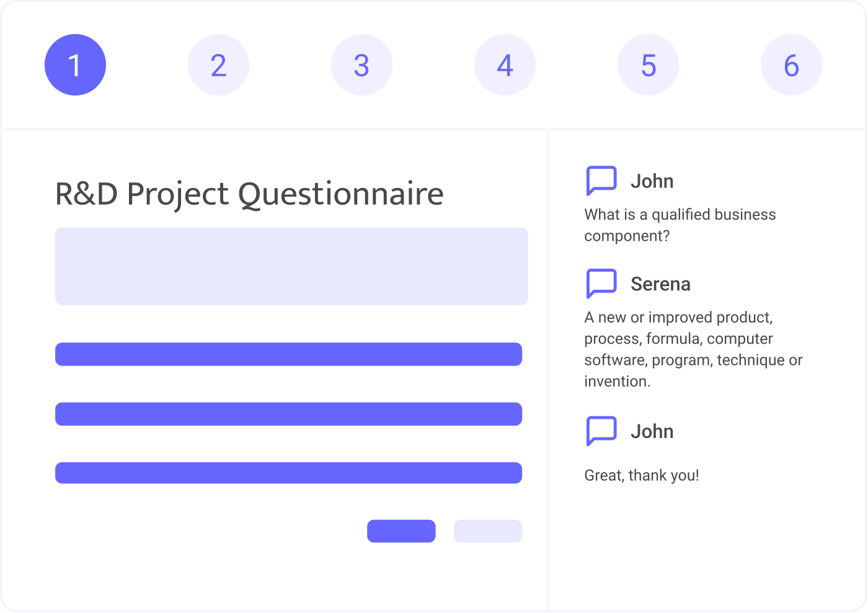Jump to step 2 circle
868x613 pixels.
click(218, 65)
